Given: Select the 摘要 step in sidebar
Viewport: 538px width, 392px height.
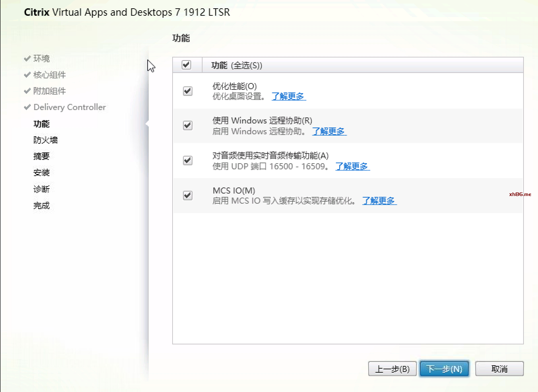Looking at the screenshot, I should (x=41, y=156).
